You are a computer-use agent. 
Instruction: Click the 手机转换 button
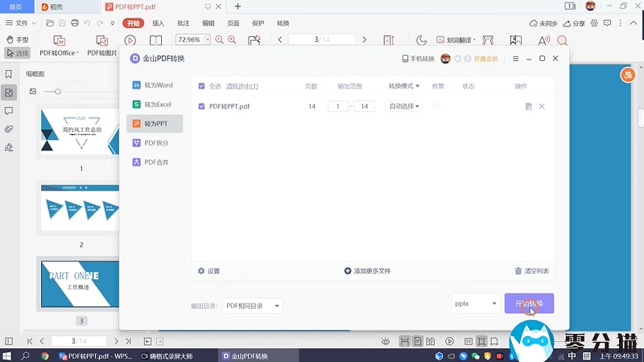(x=418, y=59)
